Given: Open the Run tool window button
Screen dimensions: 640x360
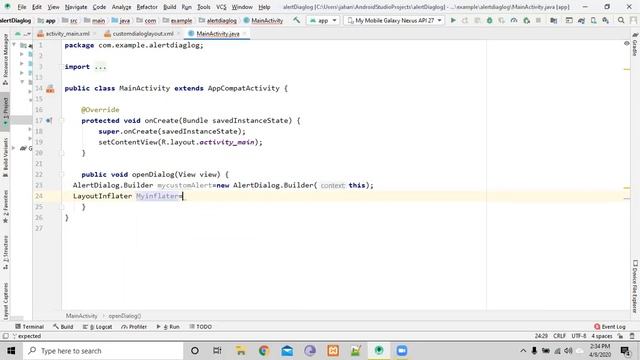Looking at the screenshot, I should pos(168,327).
